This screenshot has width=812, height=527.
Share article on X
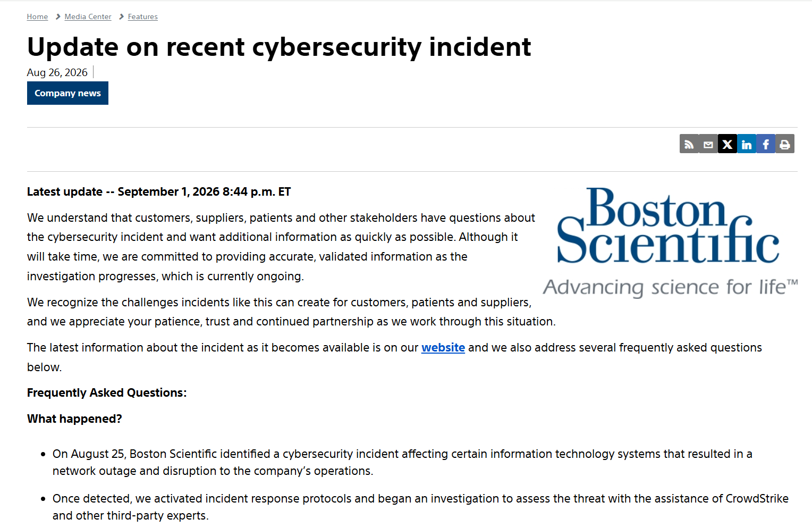(728, 144)
